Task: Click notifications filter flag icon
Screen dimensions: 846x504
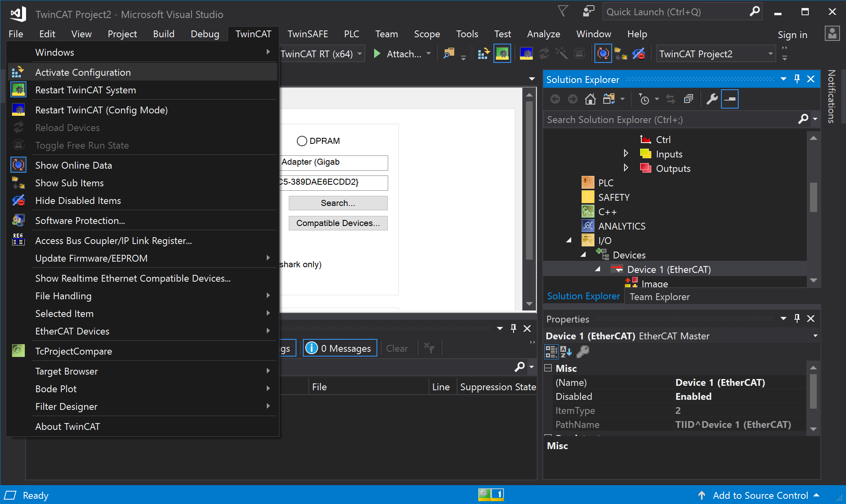Action: point(563,11)
